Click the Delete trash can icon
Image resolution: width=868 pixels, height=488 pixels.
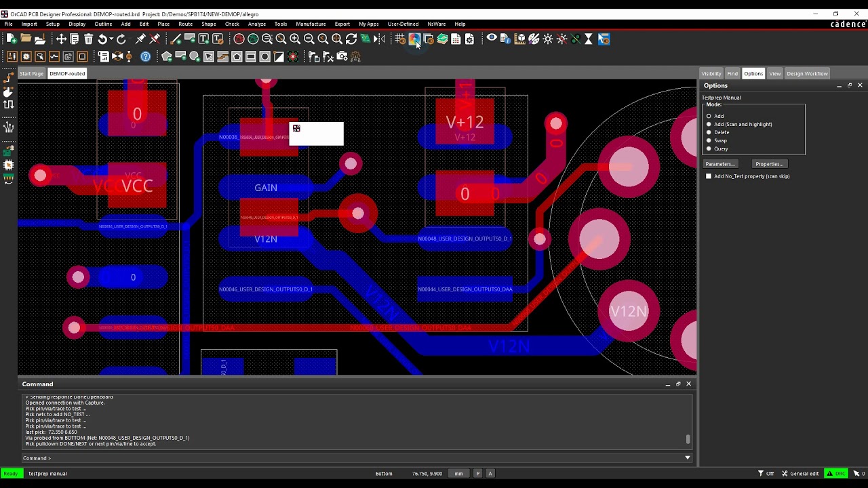click(88, 39)
